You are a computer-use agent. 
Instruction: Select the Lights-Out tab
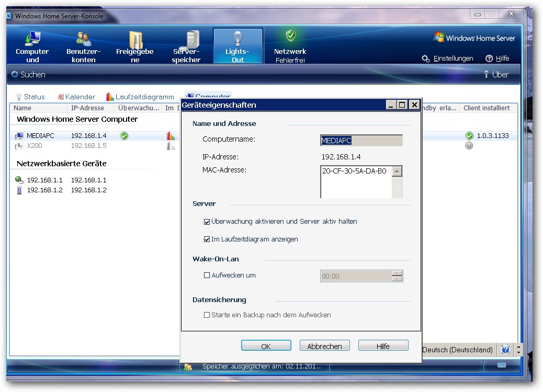point(237,47)
